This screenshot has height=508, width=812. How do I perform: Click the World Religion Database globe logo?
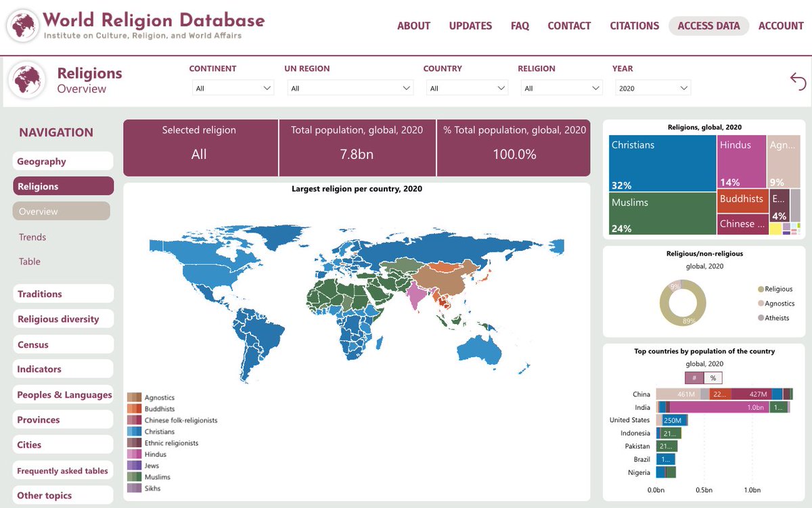23,26
